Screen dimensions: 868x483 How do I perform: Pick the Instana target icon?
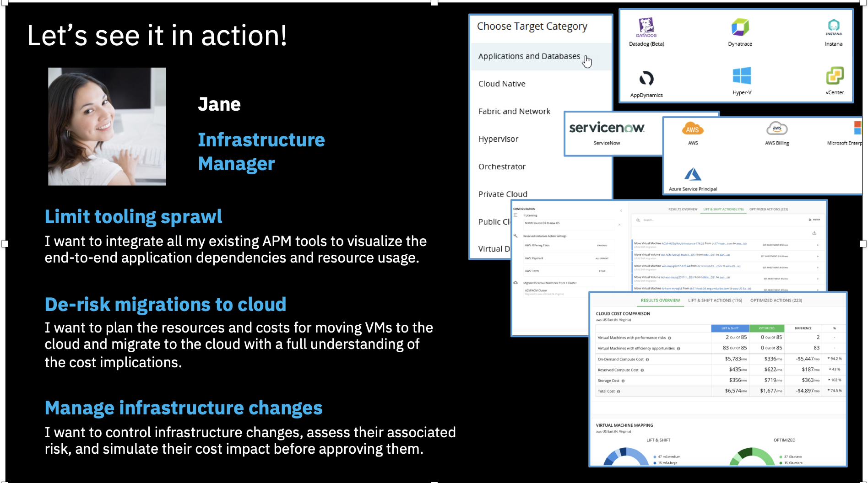834,27
